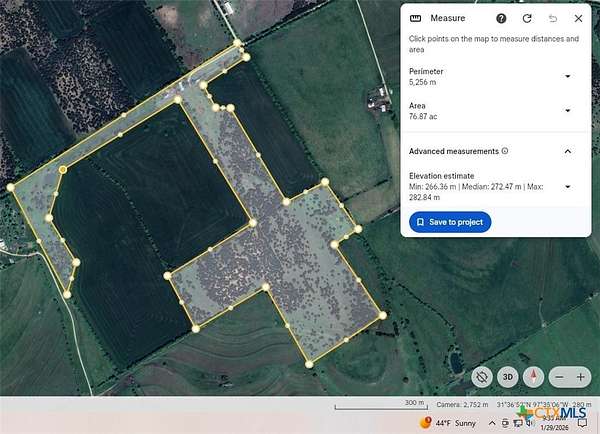Click the compass to reset north
600x434 pixels.
[535, 377]
